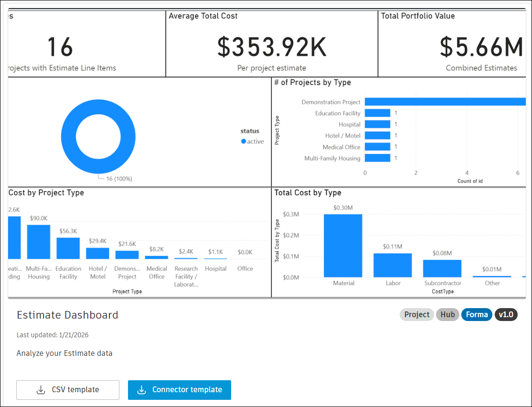Image resolution: width=532 pixels, height=407 pixels.
Task: Select the Project tag badge
Action: 416,315
